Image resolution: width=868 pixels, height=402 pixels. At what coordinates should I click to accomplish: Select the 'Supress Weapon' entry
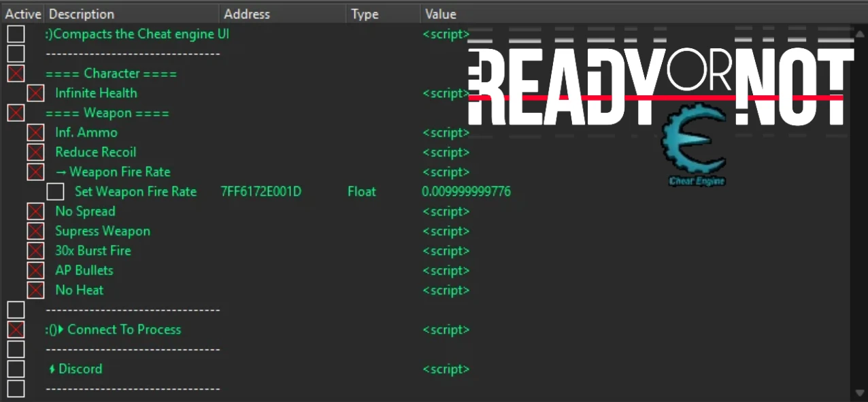click(x=103, y=231)
